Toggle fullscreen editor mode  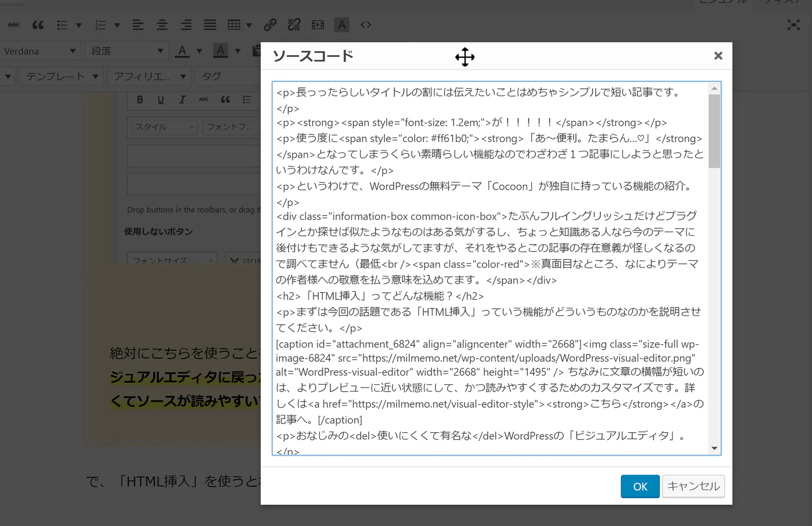[793, 25]
